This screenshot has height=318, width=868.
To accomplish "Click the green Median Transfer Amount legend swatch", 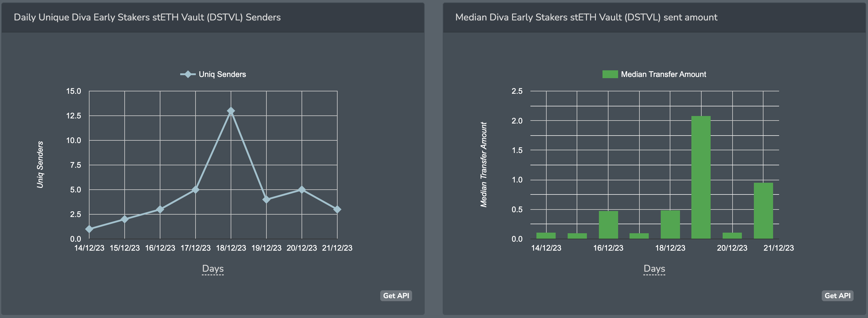I will pos(610,74).
